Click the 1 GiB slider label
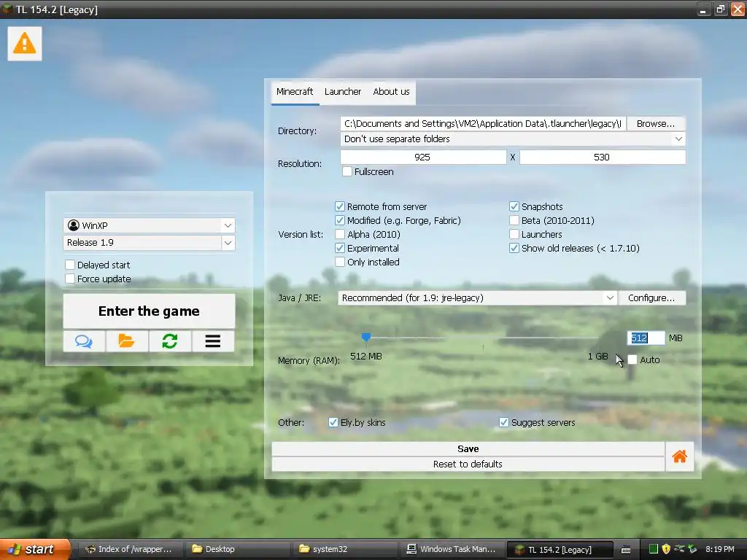The height and width of the screenshot is (560, 747). [x=597, y=356]
